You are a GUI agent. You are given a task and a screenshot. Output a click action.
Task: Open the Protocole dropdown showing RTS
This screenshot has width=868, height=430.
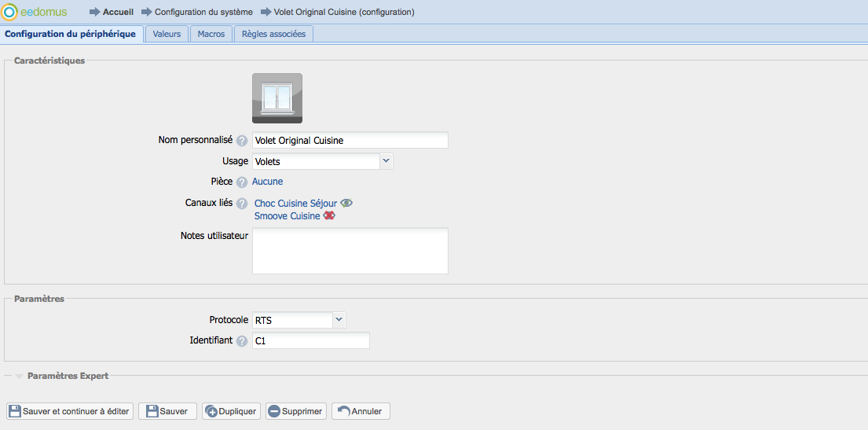(x=339, y=320)
